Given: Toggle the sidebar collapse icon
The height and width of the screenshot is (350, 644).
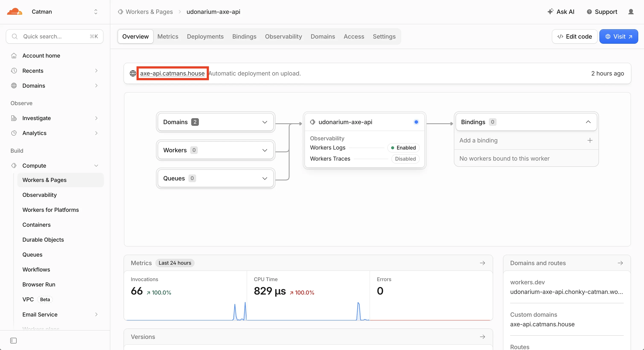Looking at the screenshot, I should click(x=13, y=341).
